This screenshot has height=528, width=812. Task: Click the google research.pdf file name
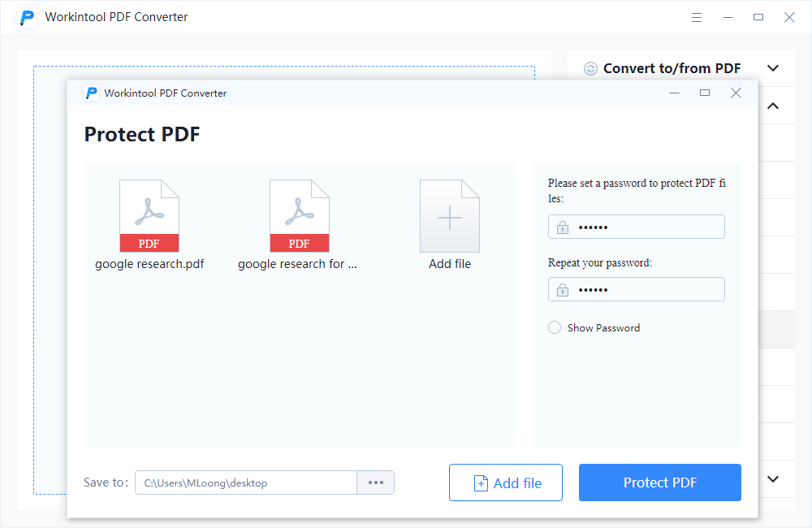click(x=149, y=264)
